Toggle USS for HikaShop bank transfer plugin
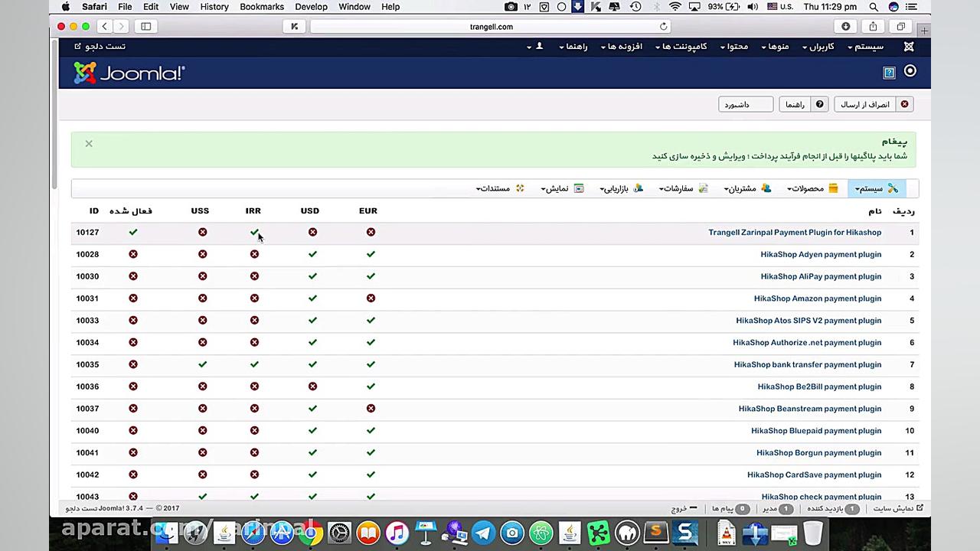The width and height of the screenshot is (980, 551). [x=202, y=364]
